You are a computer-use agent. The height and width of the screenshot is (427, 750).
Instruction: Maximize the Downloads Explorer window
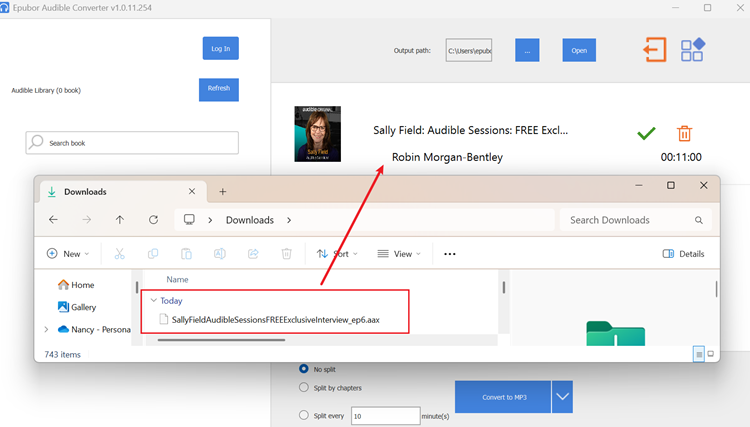(671, 185)
